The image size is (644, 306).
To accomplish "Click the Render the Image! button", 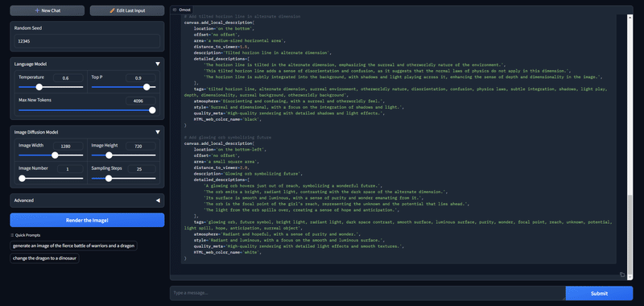I will [87, 220].
